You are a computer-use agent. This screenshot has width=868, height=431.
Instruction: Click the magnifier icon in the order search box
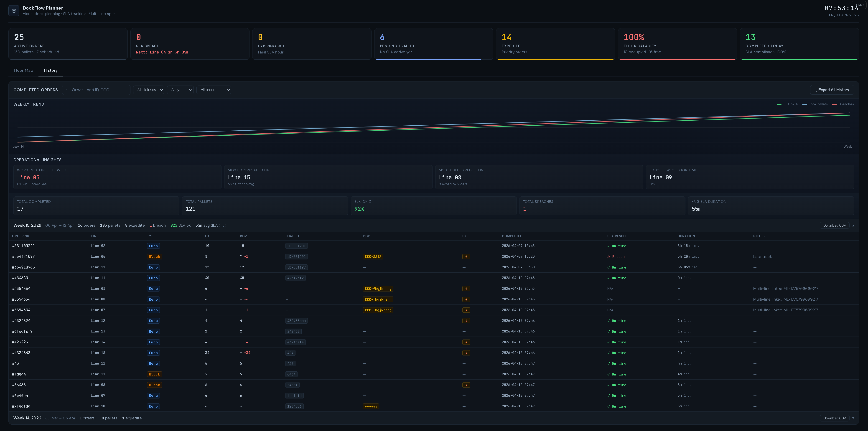pos(67,90)
